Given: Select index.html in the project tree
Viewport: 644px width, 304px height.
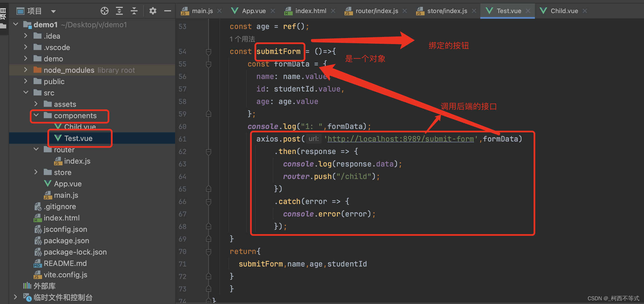Looking at the screenshot, I should 61,218.
